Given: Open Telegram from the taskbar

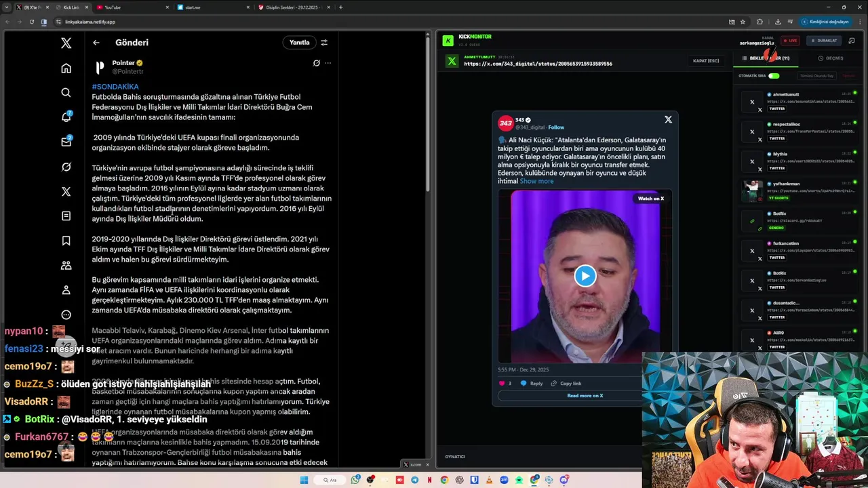Looking at the screenshot, I should point(415,480).
